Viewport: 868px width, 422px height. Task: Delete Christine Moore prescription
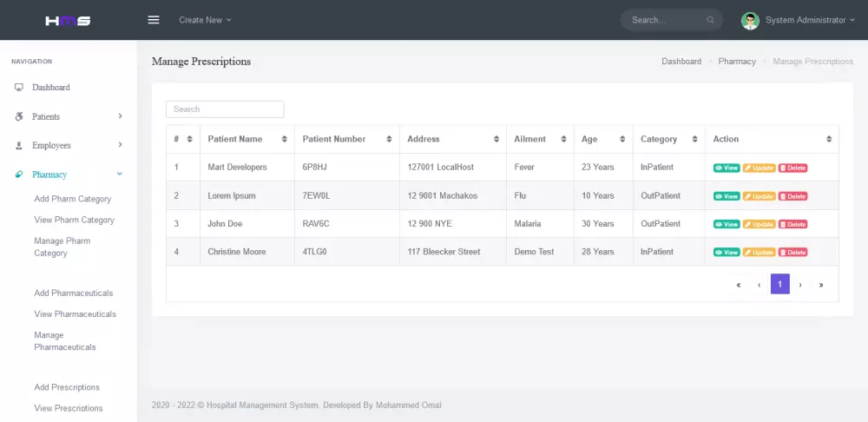(x=792, y=252)
